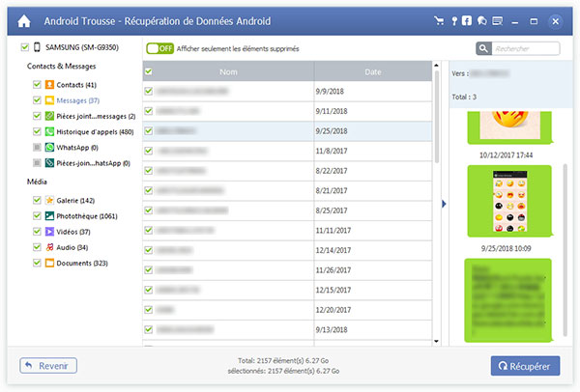Toggle the select-all checkbox in table header
Viewport: 580px width, 392px height.
[148, 71]
